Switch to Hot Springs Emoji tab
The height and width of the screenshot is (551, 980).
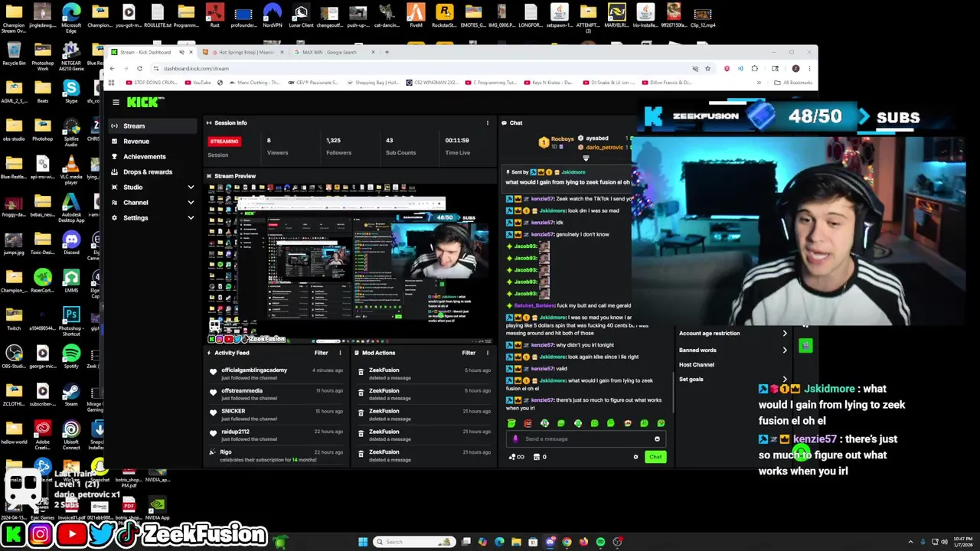(x=242, y=52)
